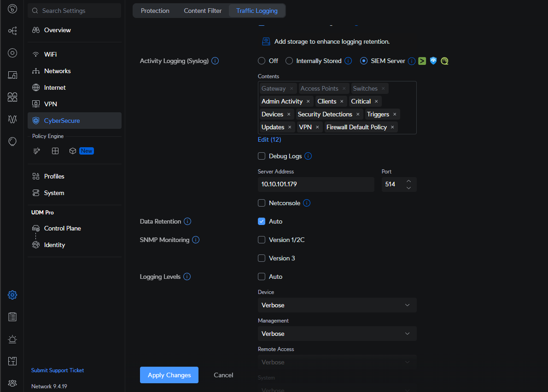Open the admins people icon at bottom

[x=12, y=383]
